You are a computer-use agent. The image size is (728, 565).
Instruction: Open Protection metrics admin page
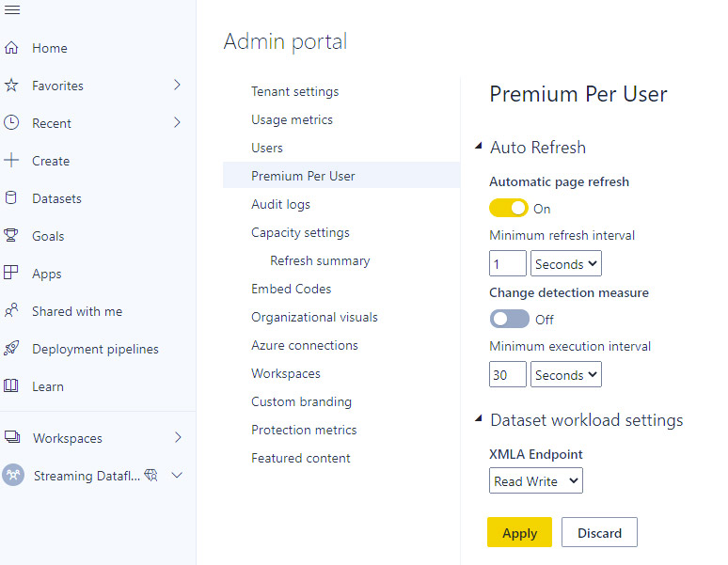[x=304, y=430]
